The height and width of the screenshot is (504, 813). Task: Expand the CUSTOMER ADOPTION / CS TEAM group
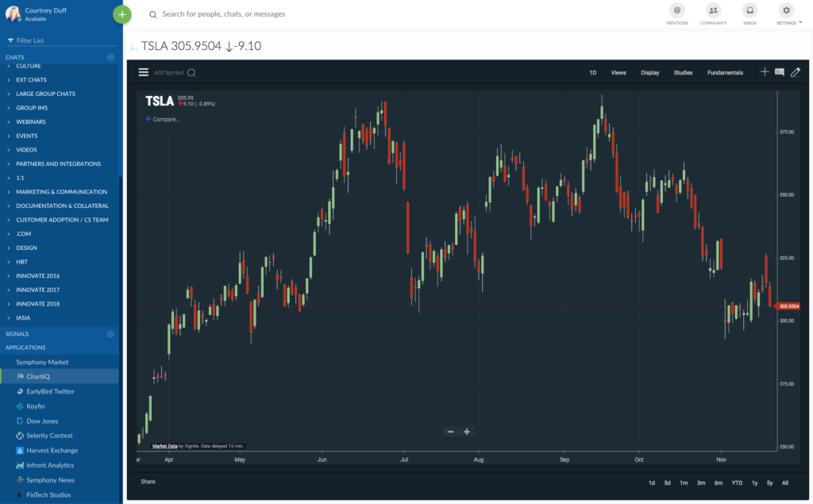(8, 220)
